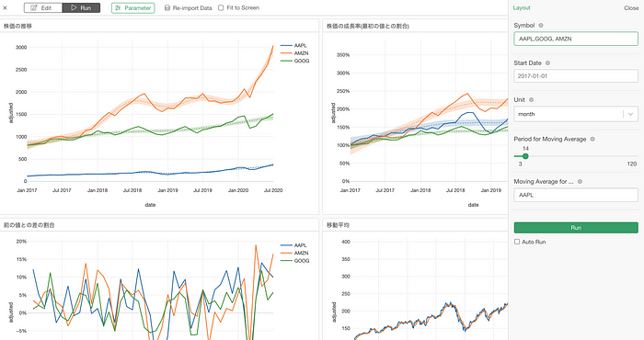Click the Parameter sliders icon
The width and height of the screenshot is (644, 340).
[119, 7]
